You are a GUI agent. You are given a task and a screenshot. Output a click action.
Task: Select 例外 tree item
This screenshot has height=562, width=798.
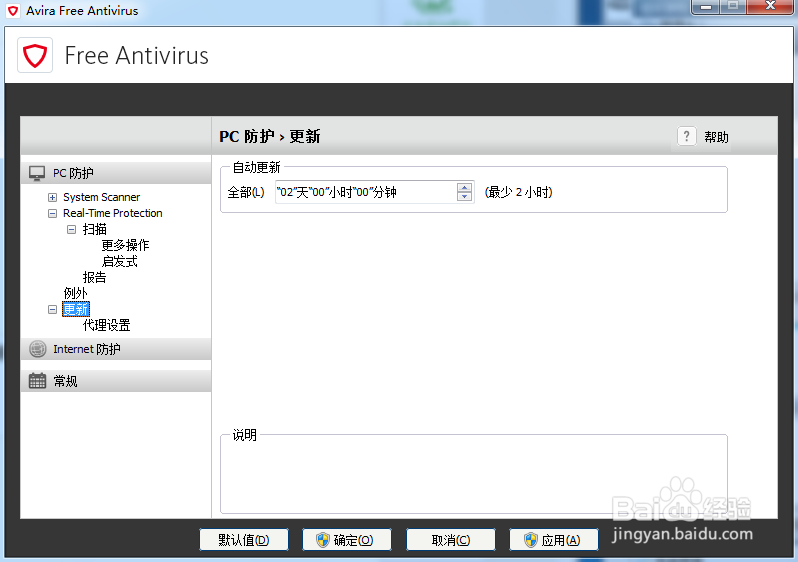(x=75, y=293)
